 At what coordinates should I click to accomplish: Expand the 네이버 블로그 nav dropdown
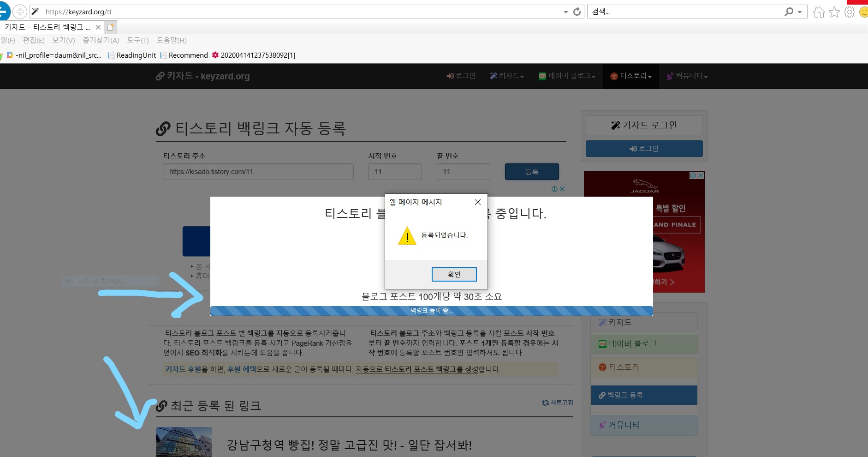coord(567,76)
